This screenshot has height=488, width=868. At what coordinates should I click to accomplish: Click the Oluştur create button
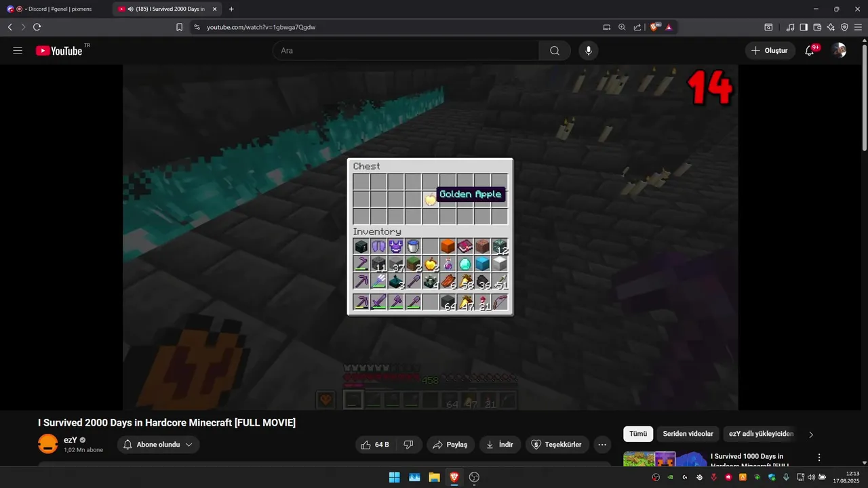coord(770,51)
